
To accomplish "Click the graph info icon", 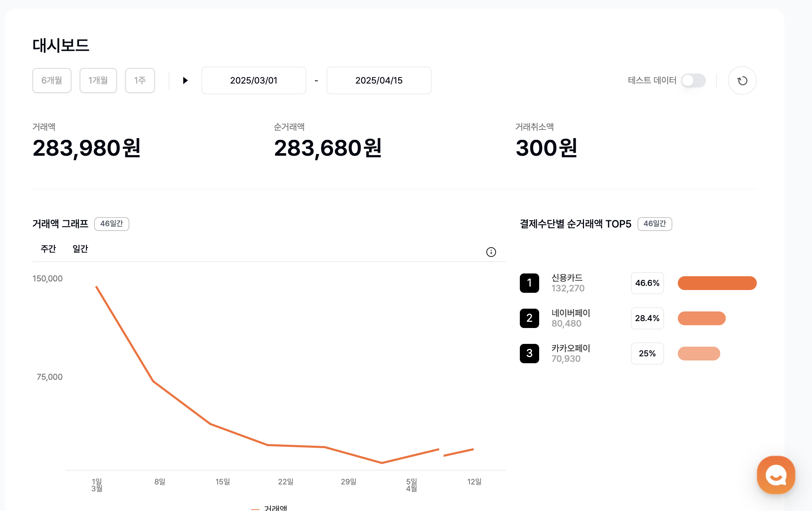I will click(x=491, y=252).
